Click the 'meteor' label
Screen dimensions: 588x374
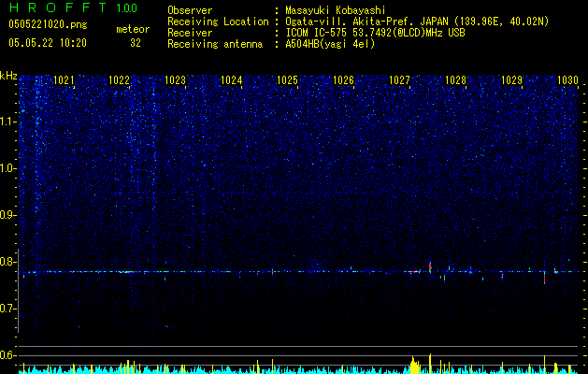[133, 29]
